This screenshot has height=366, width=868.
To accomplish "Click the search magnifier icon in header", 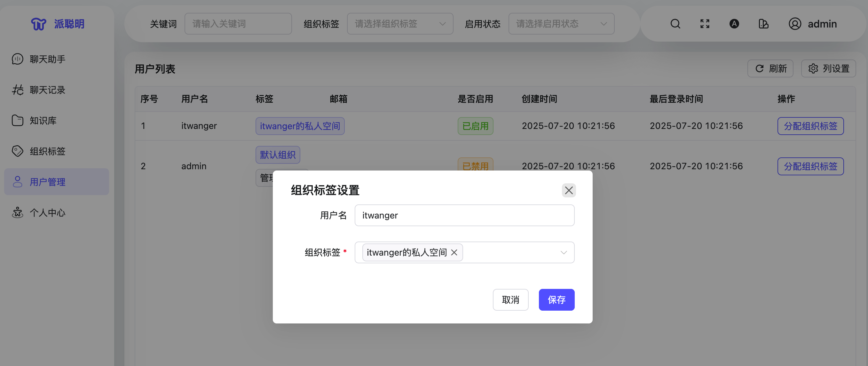I will coord(675,24).
